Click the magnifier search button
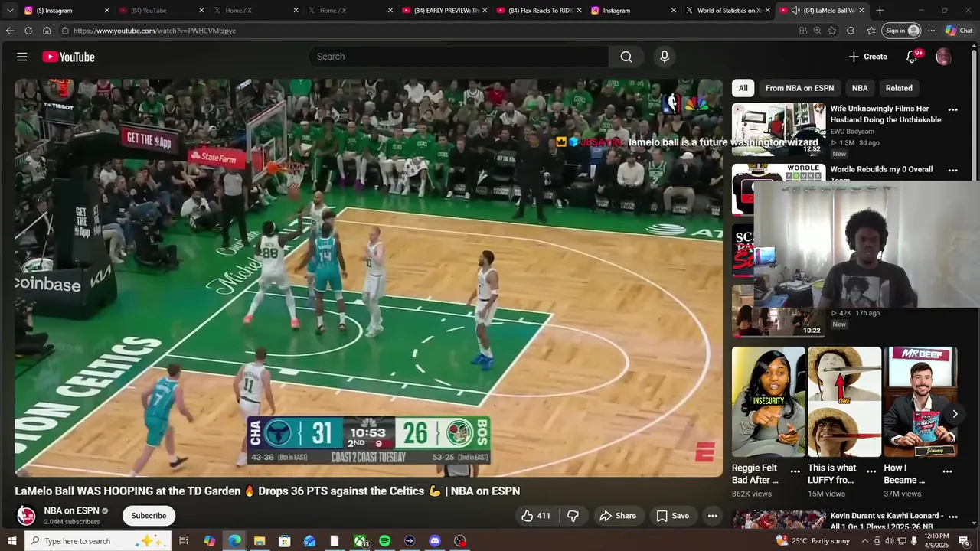 tap(626, 57)
